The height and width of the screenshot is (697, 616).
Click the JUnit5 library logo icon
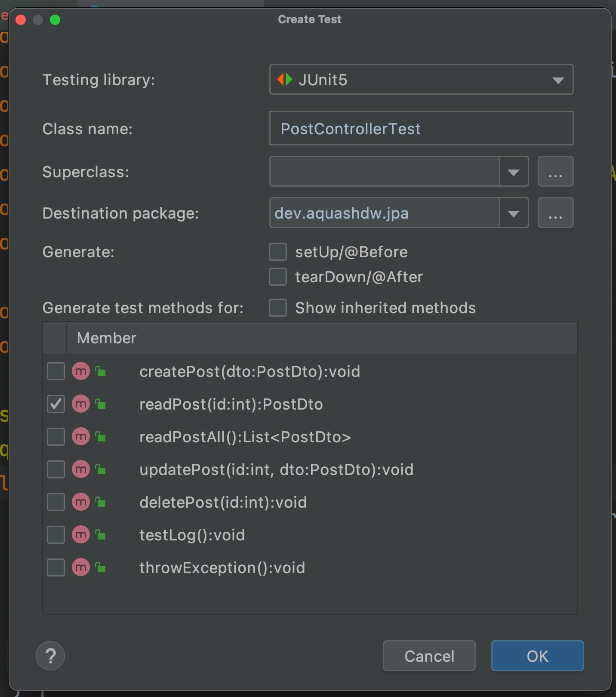point(285,80)
